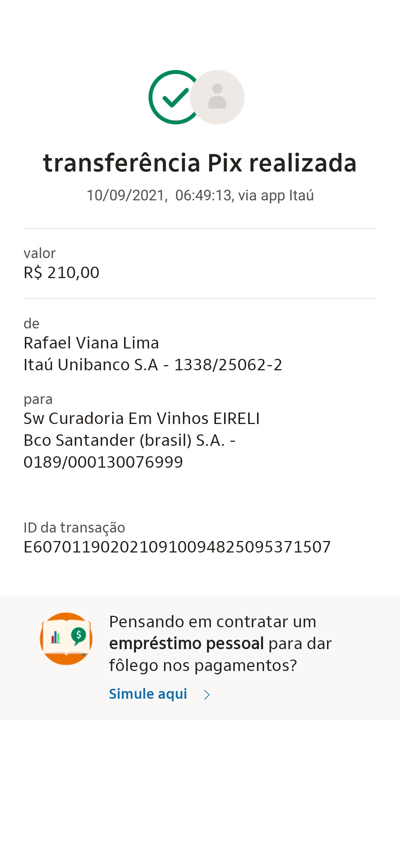
Task: Tap the chevron arrow beside Simule aqui
Action: (x=207, y=695)
